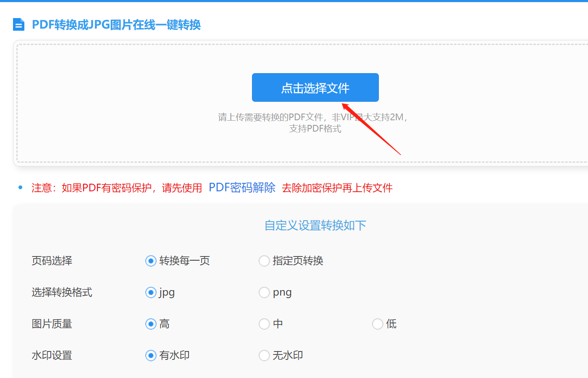Viewport: 588px width, 378px height.
Task: Click the 选择转换格式 label
Action: (x=62, y=292)
